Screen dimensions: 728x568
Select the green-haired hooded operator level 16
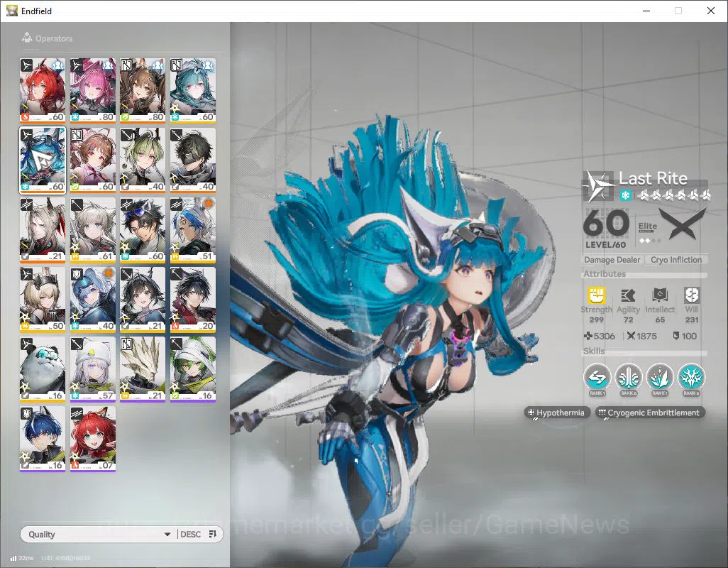click(193, 368)
